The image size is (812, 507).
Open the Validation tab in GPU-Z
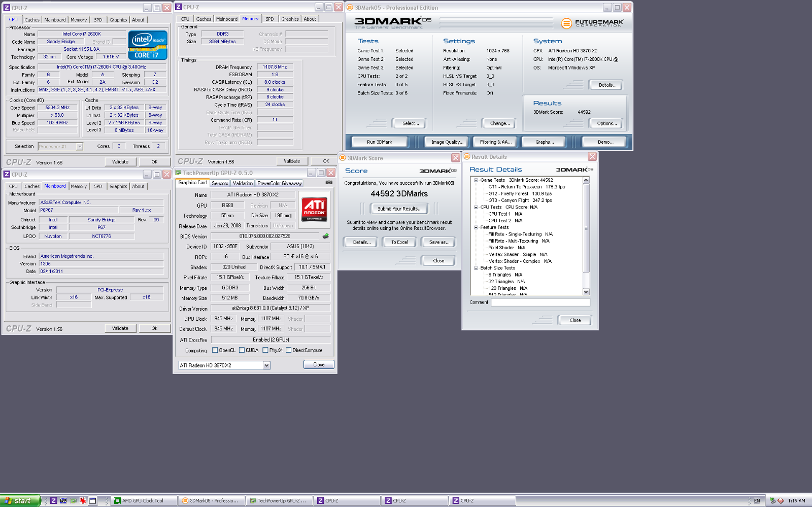pos(243,183)
